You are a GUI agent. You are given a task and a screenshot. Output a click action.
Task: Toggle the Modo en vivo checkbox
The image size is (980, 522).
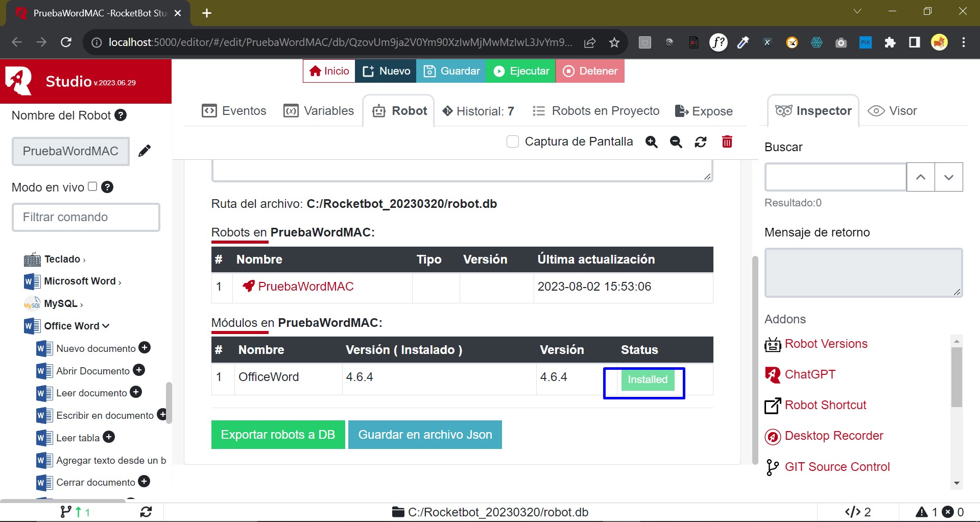(x=92, y=186)
